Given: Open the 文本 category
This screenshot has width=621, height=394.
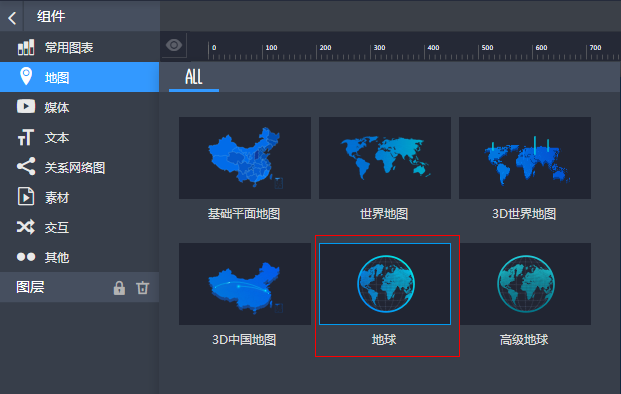Looking at the screenshot, I should coord(80,137).
